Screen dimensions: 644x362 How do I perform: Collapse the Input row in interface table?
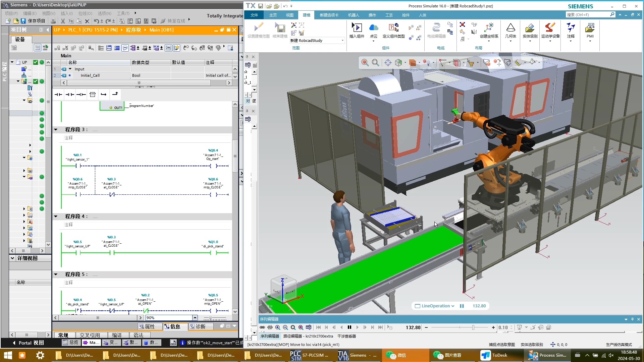70,69
